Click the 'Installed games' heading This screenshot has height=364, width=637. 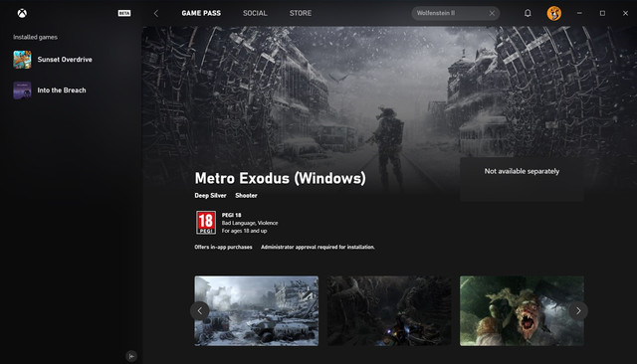point(35,37)
